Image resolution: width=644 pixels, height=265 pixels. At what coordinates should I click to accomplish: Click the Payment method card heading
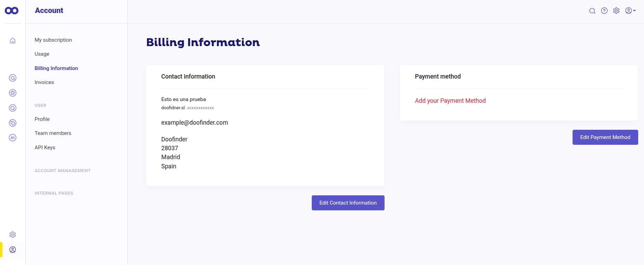pyautogui.click(x=438, y=76)
